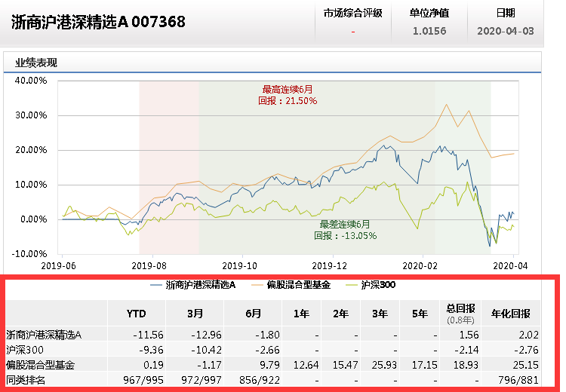Click the -10.00% y-axis label
Viewport: 566px width, 392px height.
(29, 254)
